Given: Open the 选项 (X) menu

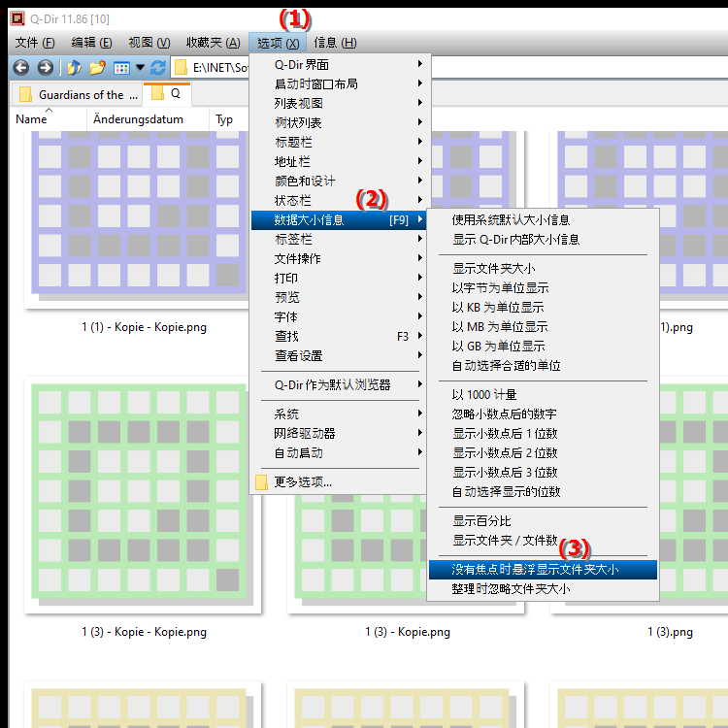Looking at the screenshot, I should 278,43.
